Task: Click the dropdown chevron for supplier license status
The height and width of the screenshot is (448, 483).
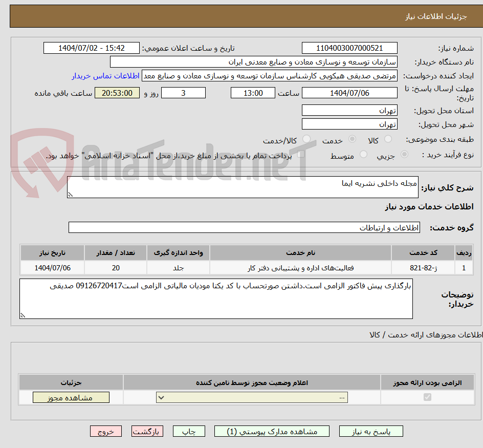Action: pyautogui.click(x=160, y=397)
